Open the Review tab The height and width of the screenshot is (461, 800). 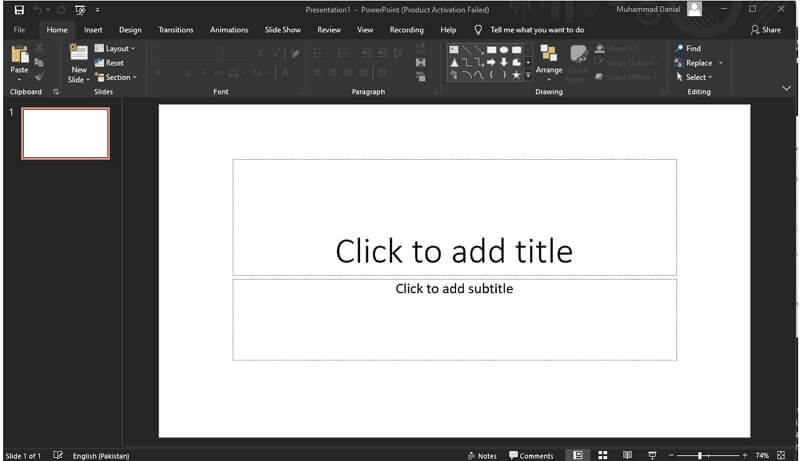(x=329, y=30)
